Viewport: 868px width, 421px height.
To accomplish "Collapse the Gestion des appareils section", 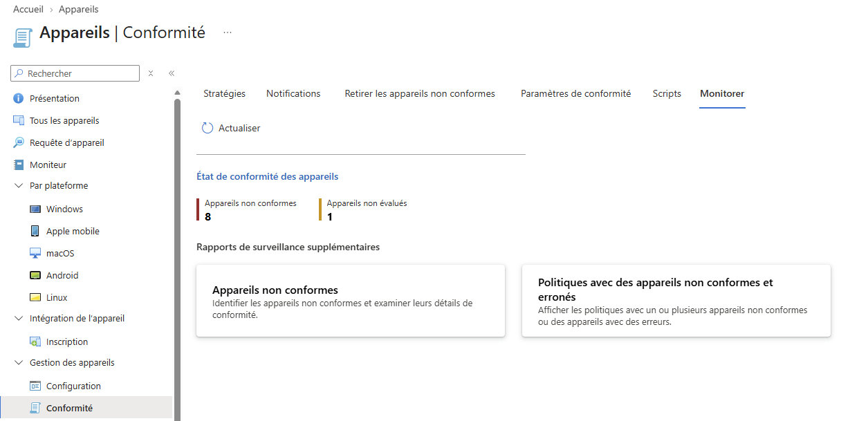I will (x=19, y=363).
